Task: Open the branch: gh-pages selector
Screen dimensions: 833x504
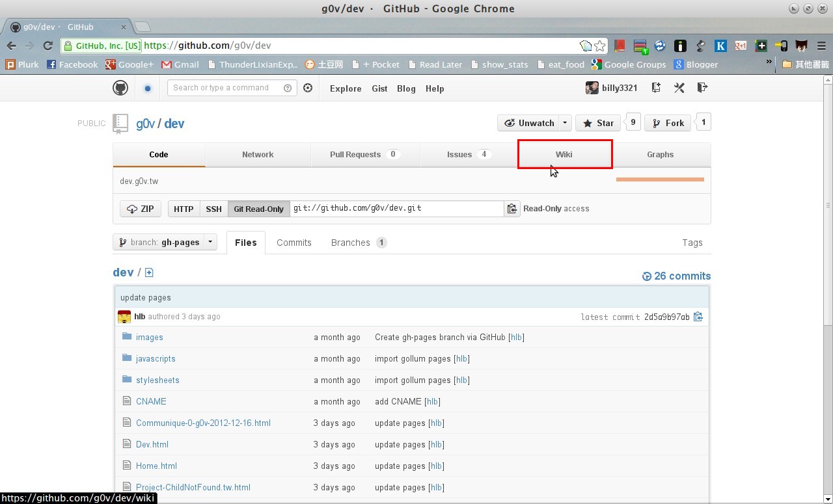Action: (165, 243)
